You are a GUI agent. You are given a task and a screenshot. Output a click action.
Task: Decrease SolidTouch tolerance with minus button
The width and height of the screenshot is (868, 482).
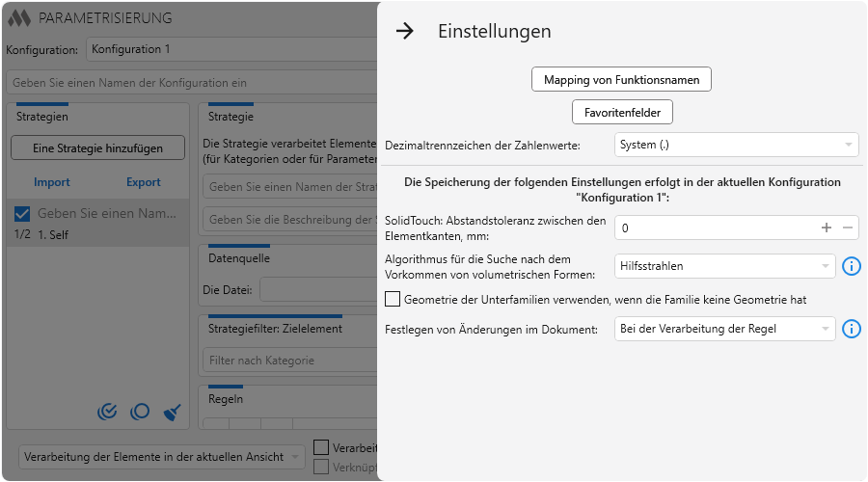pos(847,228)
